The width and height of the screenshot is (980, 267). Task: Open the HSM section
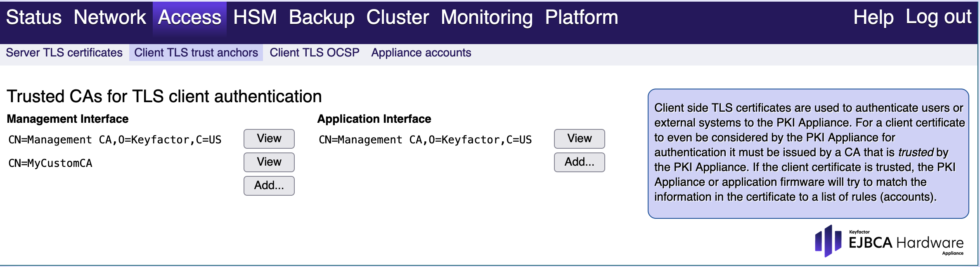click(x=255, y=17)
